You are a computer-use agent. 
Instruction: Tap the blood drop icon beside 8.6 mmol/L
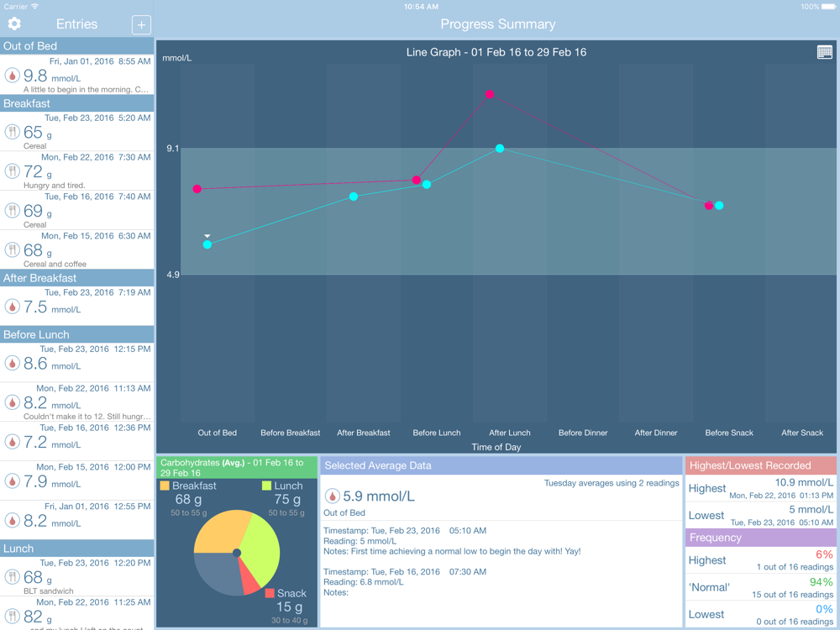point(13,363)
